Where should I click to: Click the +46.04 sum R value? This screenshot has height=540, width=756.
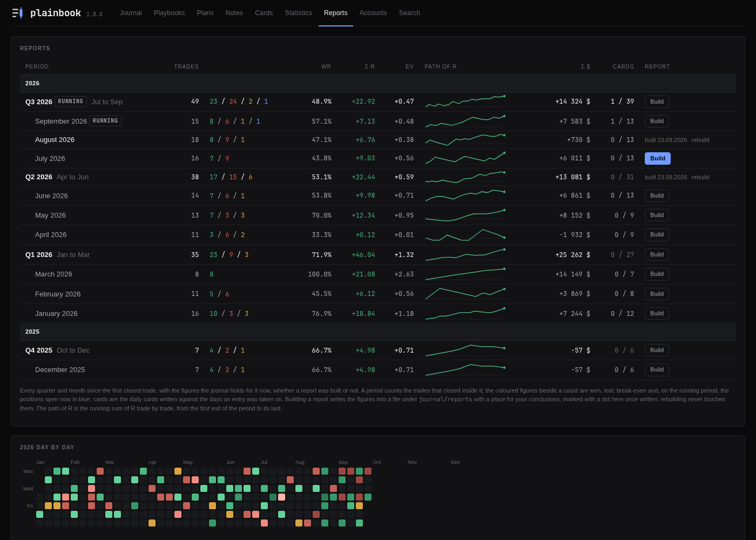pyautogui.click(x=363, y=254)
